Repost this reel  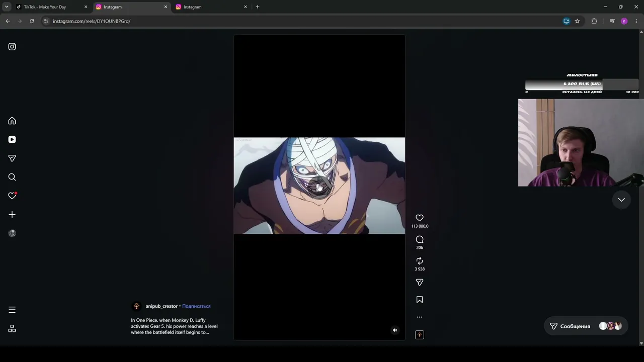tap(420, 260)
